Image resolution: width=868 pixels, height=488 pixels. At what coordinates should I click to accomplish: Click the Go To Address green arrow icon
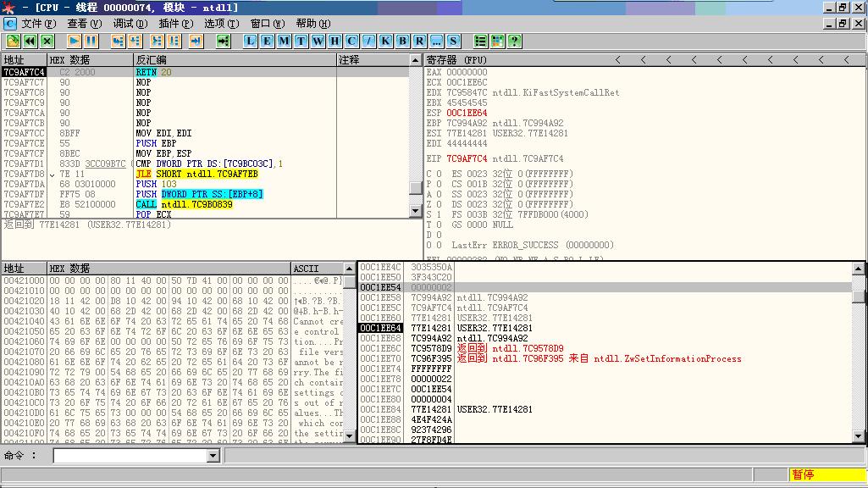click(223, 41)
